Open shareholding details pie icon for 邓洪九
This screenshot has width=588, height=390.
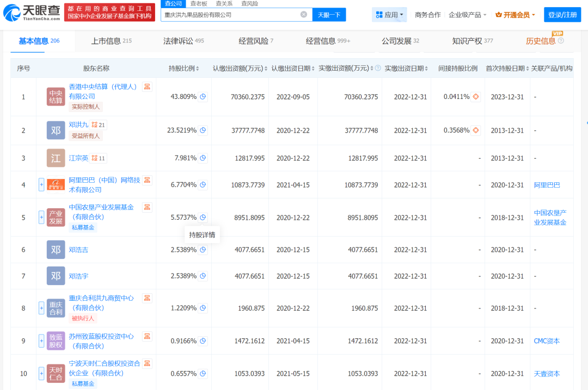coord(203,131)
